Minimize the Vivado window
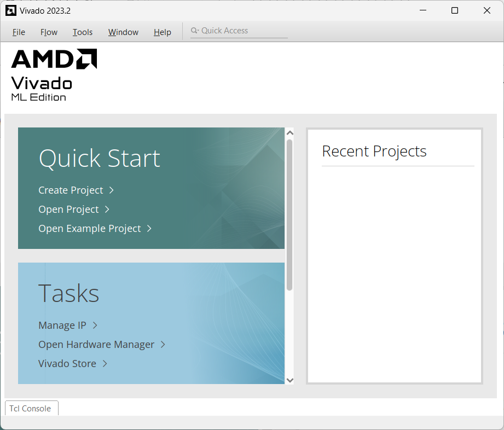 (x=423, y=10)
